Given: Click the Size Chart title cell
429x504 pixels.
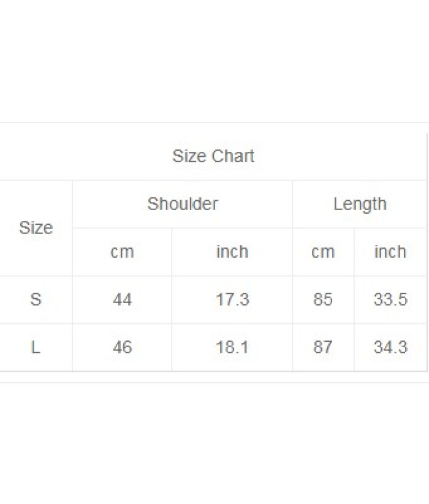Looking at the screenshot, I should [x=213, y=156].
